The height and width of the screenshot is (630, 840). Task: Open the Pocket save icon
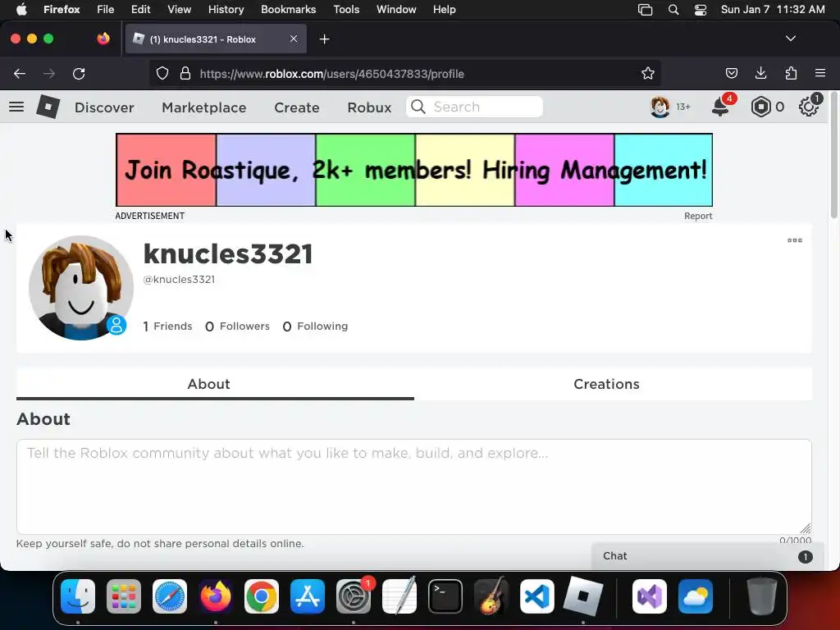[731, 73]
